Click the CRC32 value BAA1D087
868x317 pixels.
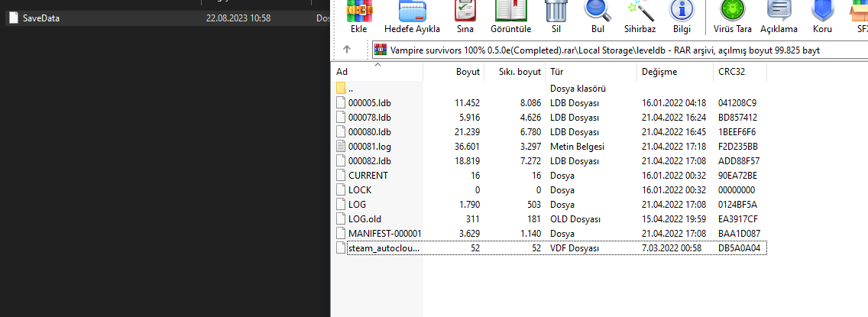[739, 234]
